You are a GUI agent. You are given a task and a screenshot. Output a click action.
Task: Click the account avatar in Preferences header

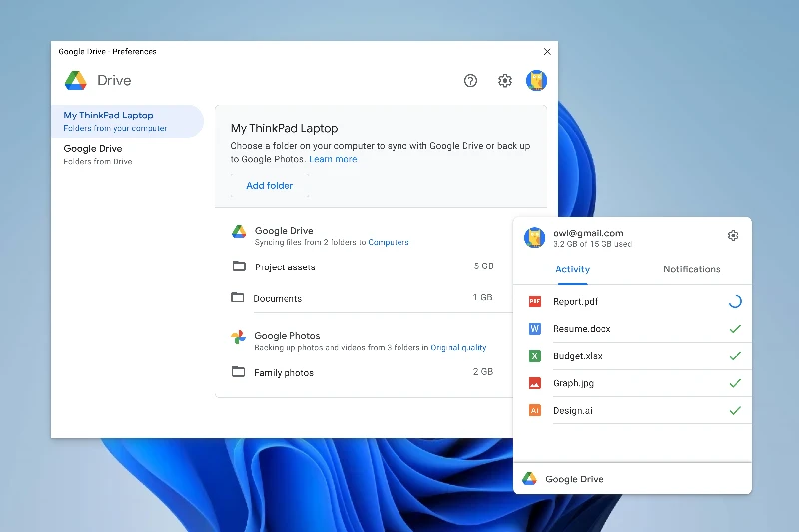tap(537, 81)
